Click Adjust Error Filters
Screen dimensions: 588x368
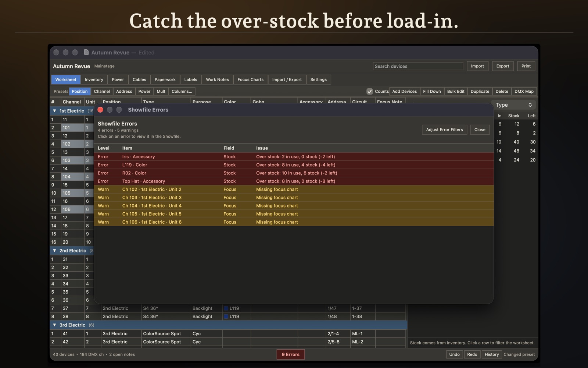tap(444, 130)
